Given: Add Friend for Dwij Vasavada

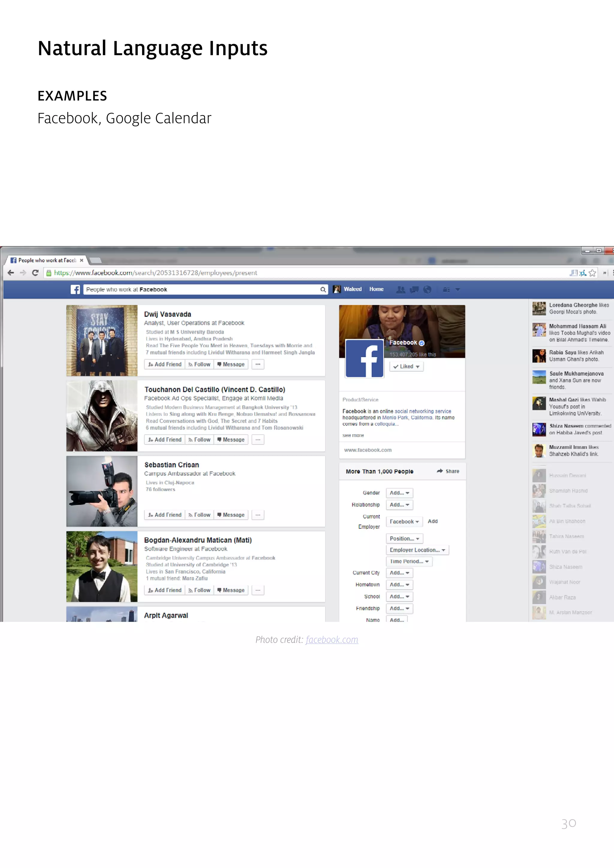Looking at the screenshot, I should (165, 364).
